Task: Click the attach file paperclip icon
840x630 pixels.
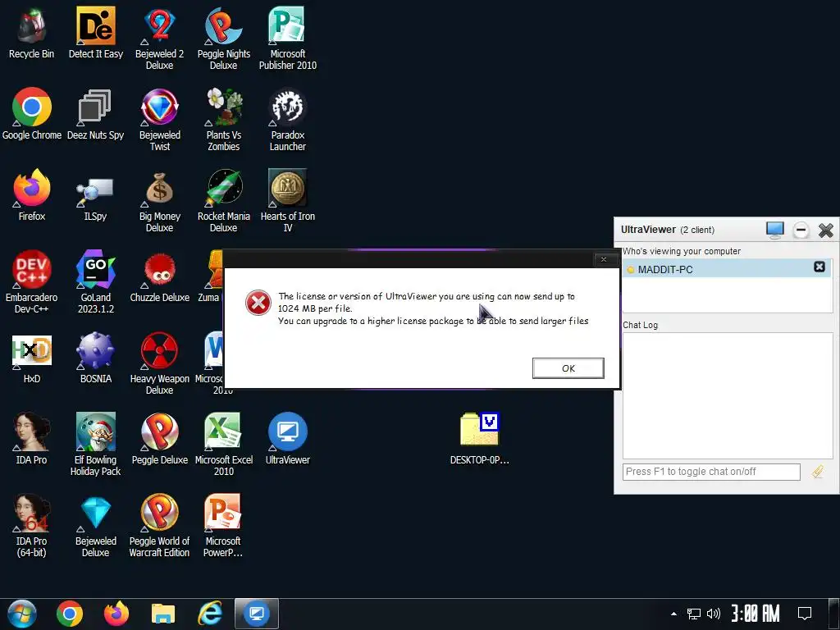Action: [x=818, y=472]
